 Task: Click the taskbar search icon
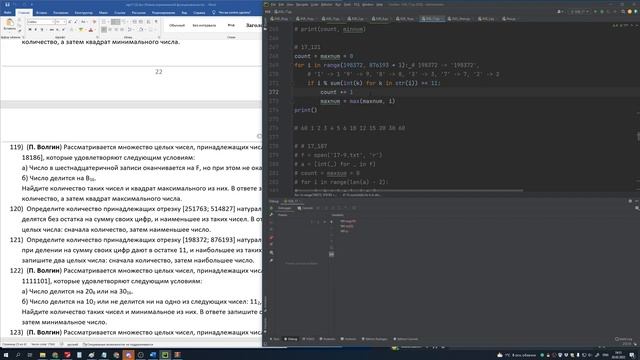[18, 355]
